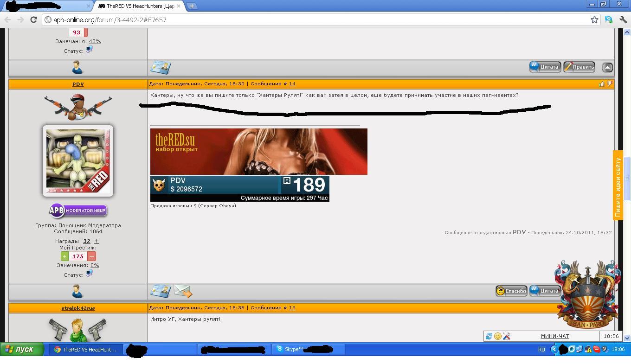Screen dimensions: 631x364
Task: Open PDV's profile card icon
Action: pos(161,291)
